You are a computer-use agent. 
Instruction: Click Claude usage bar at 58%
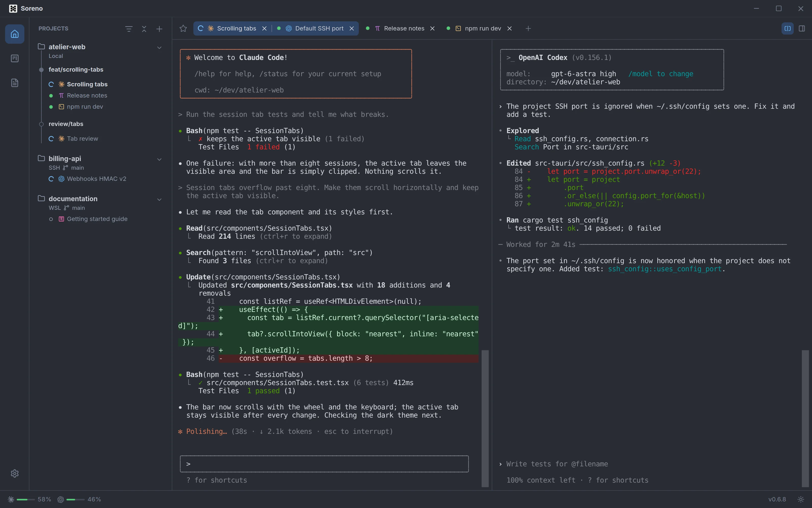[25, 500]
